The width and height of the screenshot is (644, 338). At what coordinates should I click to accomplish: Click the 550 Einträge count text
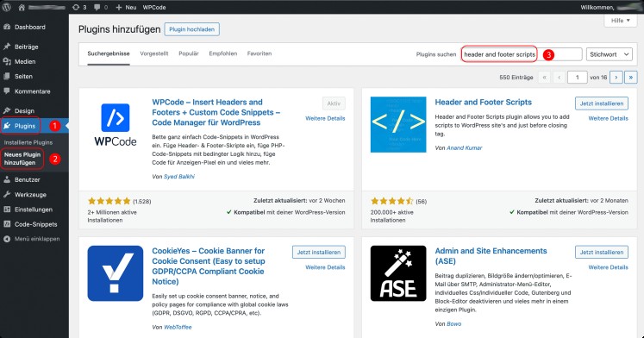[516, 78]
